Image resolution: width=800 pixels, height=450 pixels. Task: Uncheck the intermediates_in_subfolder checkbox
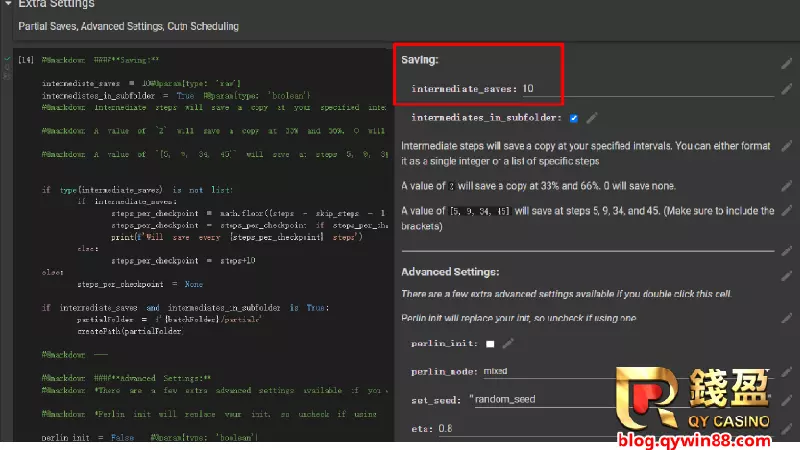[x=573, y=118]
